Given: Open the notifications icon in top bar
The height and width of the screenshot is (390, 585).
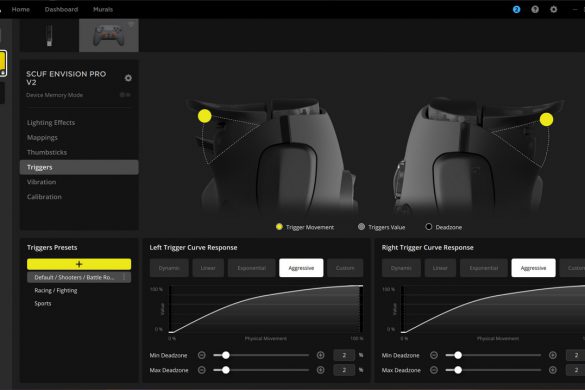Looking at the screenshot, I should [516, 9].
